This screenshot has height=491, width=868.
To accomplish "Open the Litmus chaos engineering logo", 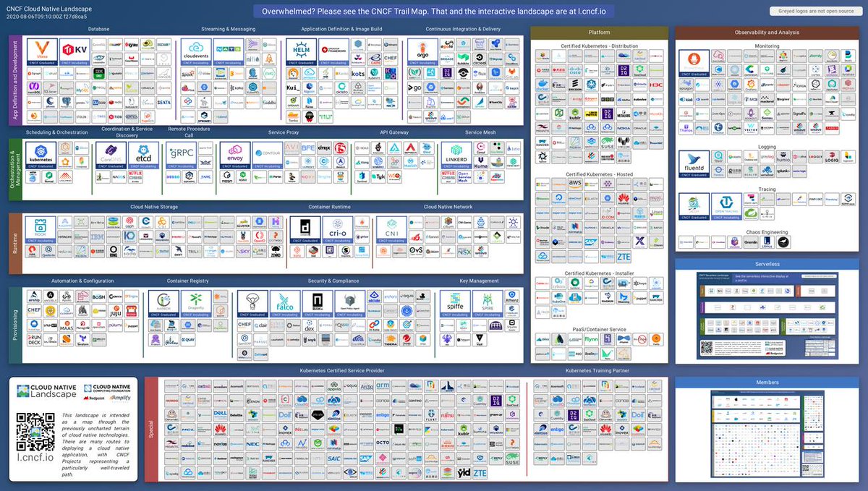I will (x=767, y=243).
